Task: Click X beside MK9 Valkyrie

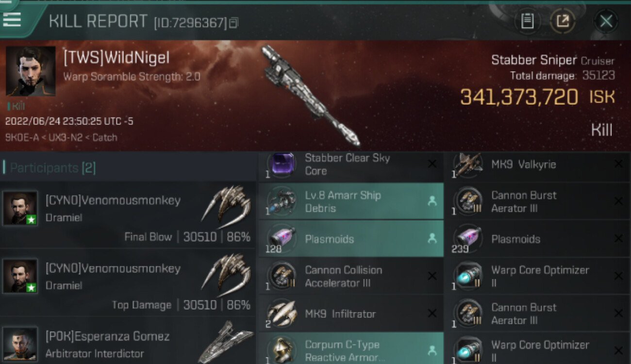Action: tap(618, 164)
